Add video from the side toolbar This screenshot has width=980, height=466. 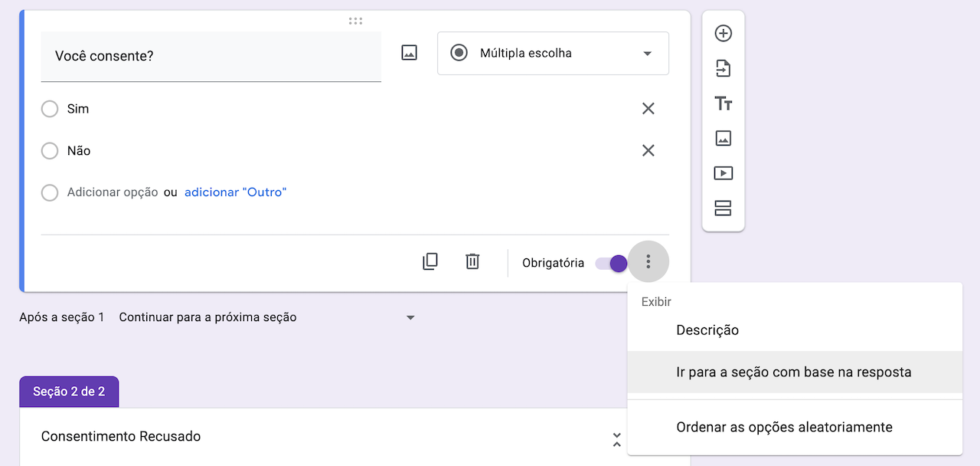[x=723, y=173]
